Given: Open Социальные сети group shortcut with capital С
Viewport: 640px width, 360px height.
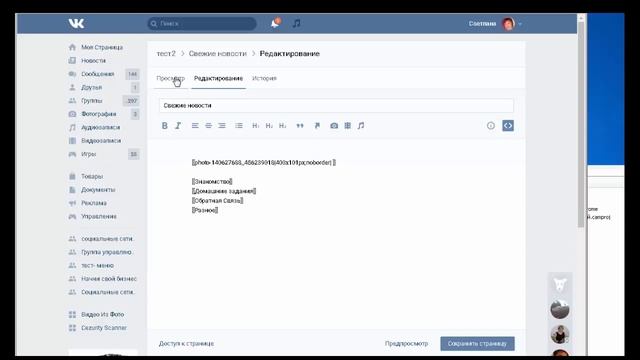Looking at the screenshot, I should tap(108, 292).
